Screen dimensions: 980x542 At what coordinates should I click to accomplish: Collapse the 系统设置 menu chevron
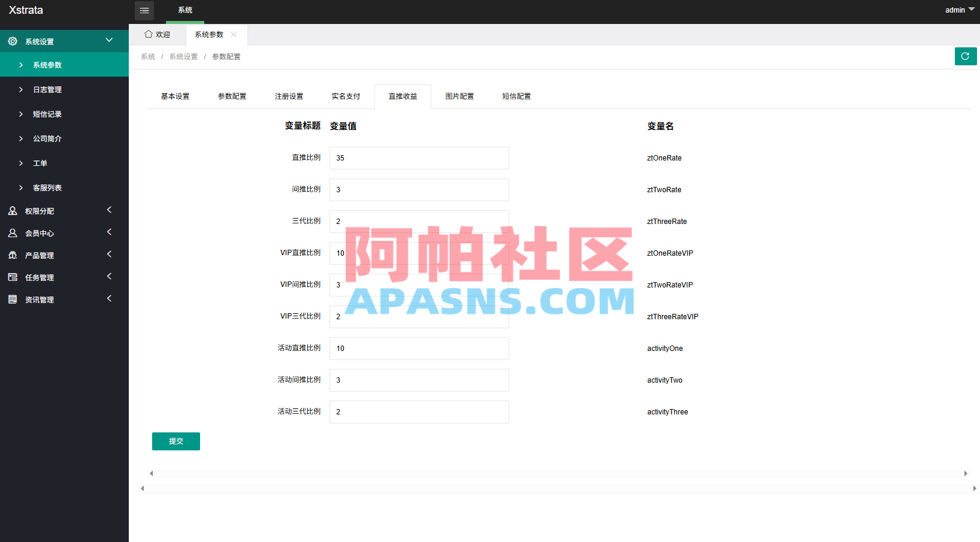tap(109, 40)
